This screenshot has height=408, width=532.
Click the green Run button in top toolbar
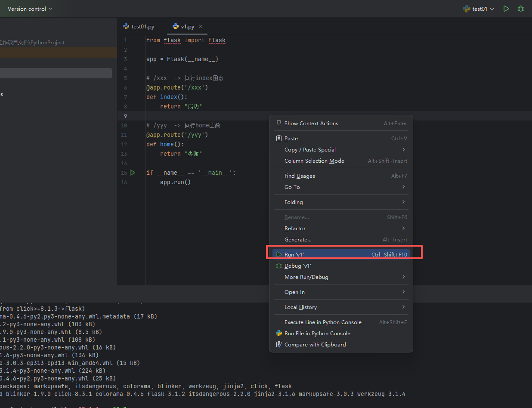pyautogui.click(x=506, y=9)
